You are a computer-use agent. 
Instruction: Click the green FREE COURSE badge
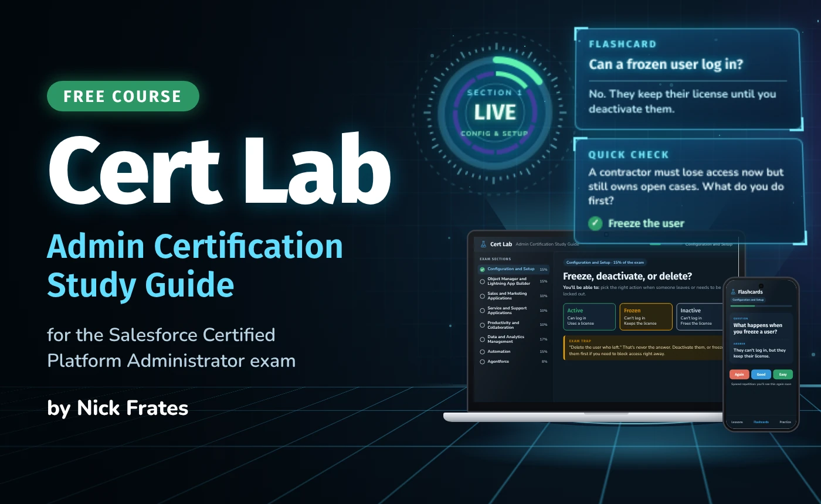(x=123, y=96)
